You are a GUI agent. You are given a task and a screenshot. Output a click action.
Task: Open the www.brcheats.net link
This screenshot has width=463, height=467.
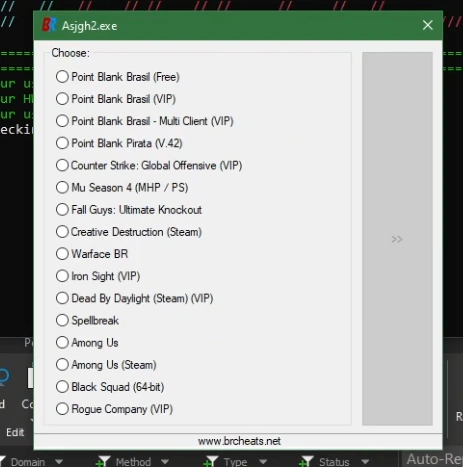coord(239,441)
